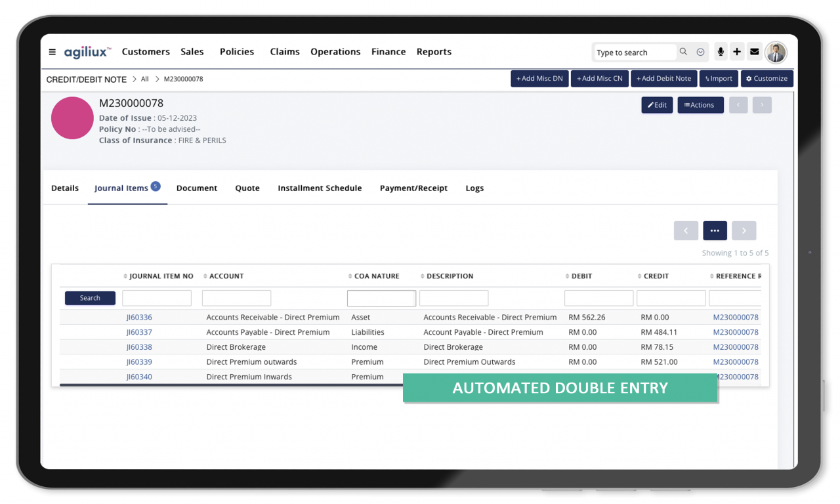This screenshot has height=504, width=840.
Task: Click the ellipsis pagination icon above the table
Action: pyautogui.click(x=715, y=230)
